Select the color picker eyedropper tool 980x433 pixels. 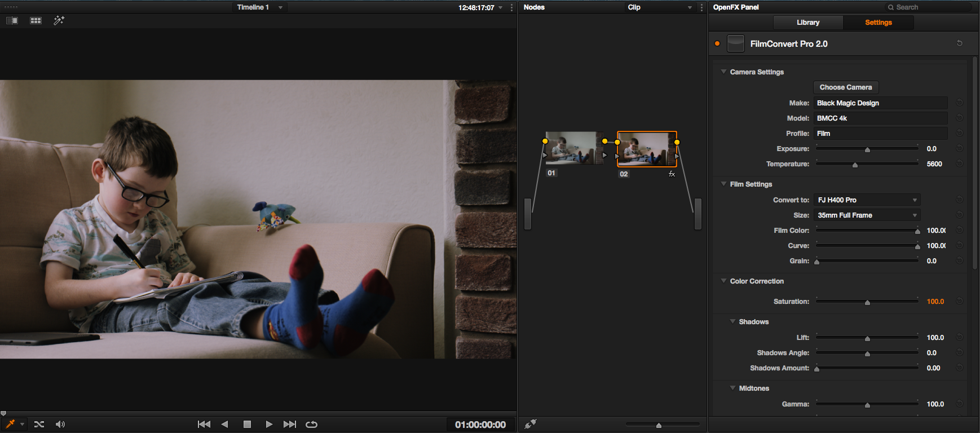click(x=10, y=424)
